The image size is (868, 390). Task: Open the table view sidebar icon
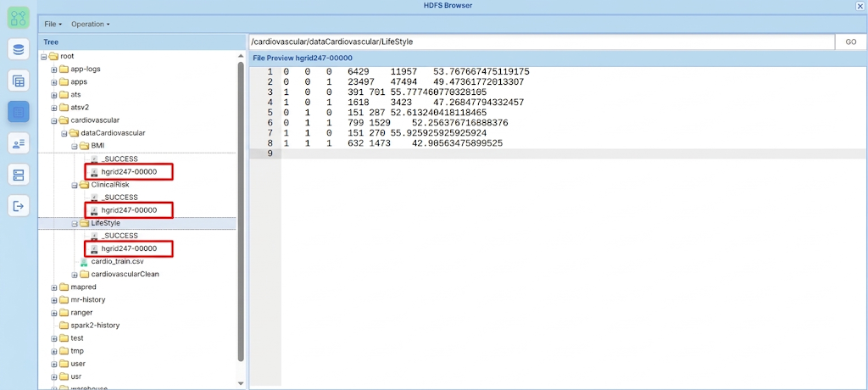[19, 81]
